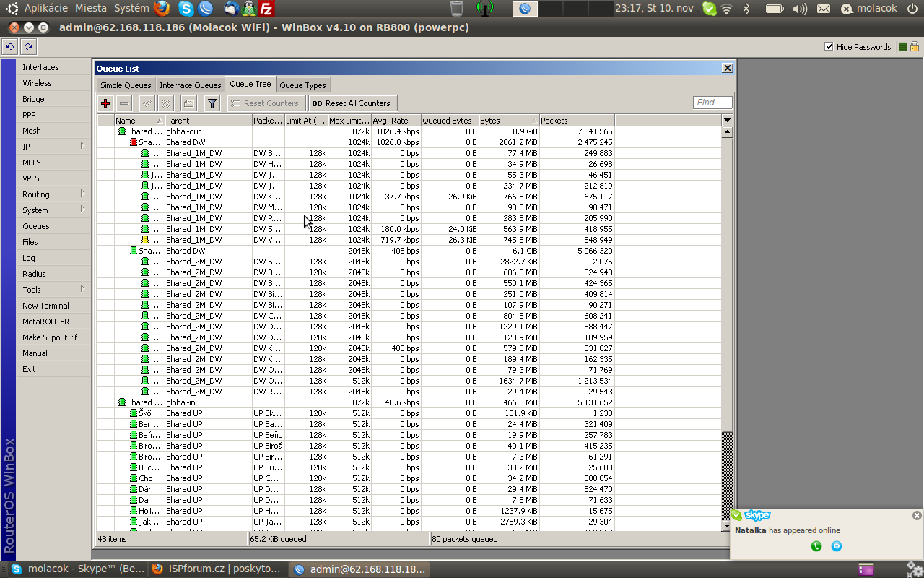
Task: Select the Queue Tree tab
Action: [250, 84]
